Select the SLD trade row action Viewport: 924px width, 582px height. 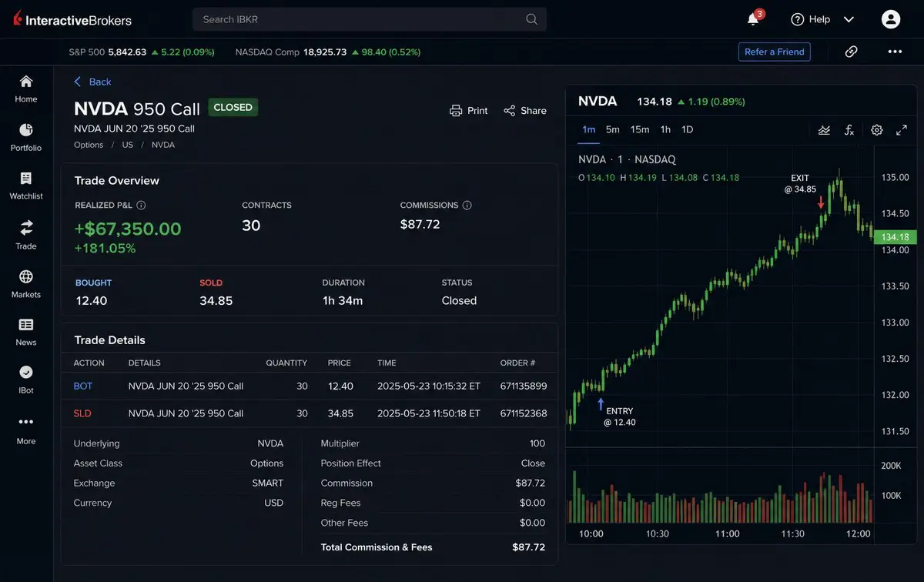coord(82,413)
